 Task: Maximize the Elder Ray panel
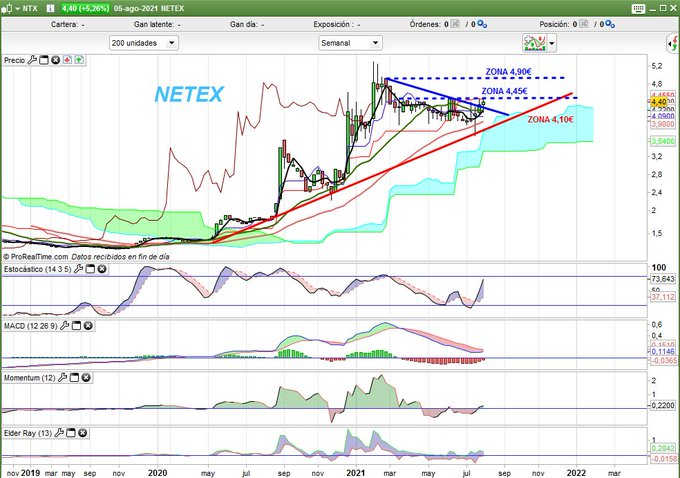pos(71,432)
